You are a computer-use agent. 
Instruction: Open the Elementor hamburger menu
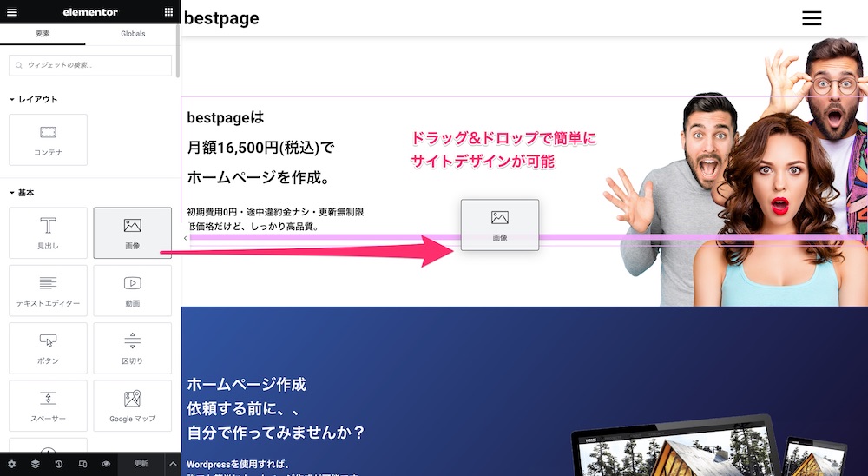[11, 11]
